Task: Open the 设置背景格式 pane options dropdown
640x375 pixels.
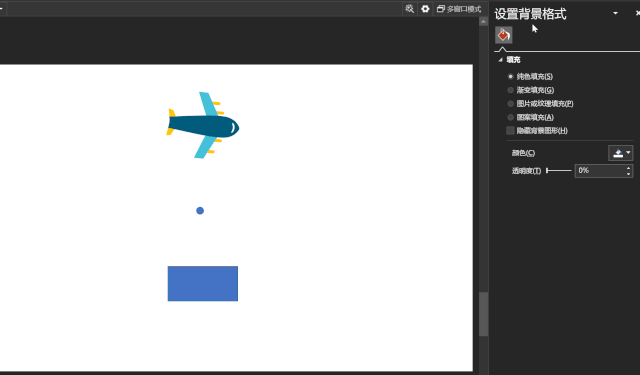Action: pyautogui.click(x=615, y=13)
